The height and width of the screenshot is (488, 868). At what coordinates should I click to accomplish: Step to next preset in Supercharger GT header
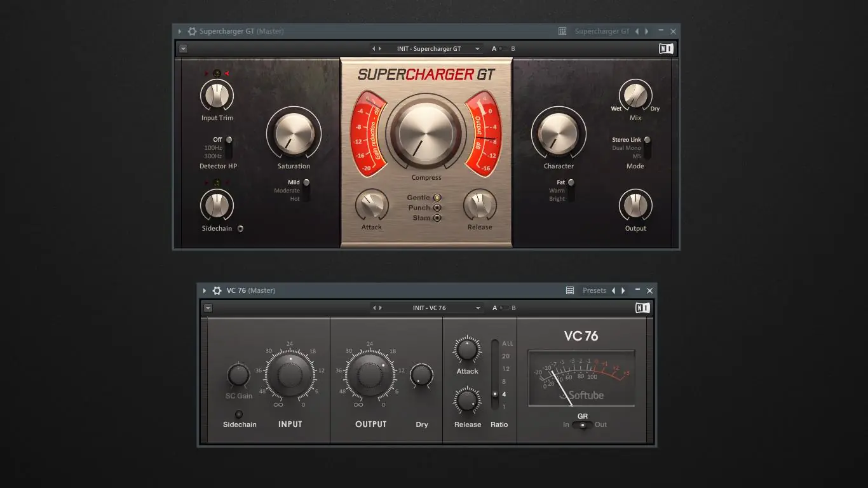click(x=380, y=49)
